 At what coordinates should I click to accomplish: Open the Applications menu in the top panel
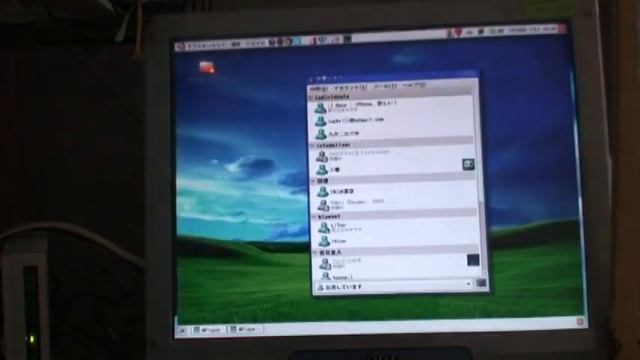click(x=203, y=46)
